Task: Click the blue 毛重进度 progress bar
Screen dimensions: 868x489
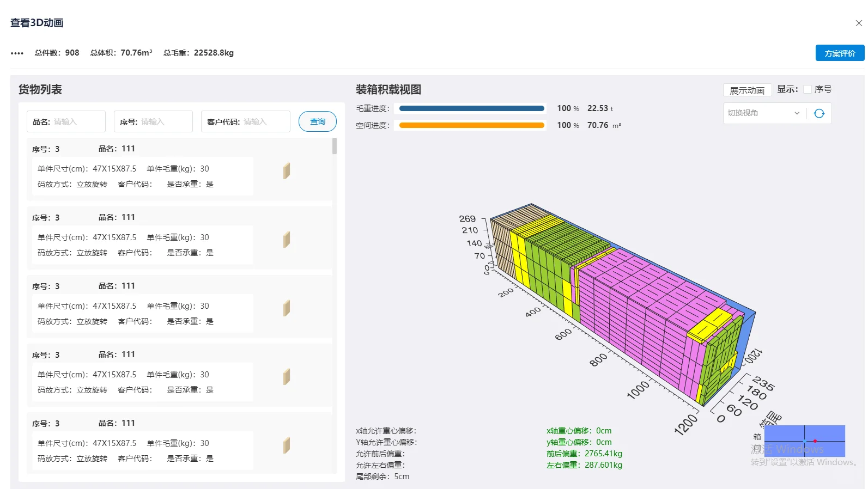Action: coord(471,108)
